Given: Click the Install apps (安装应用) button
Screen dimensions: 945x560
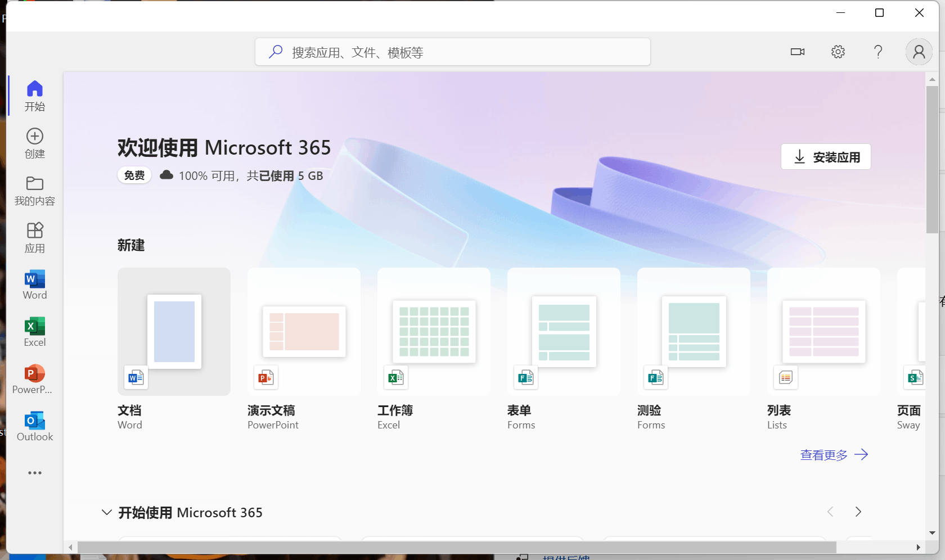Looking at the screenshot, I should 826,157.
